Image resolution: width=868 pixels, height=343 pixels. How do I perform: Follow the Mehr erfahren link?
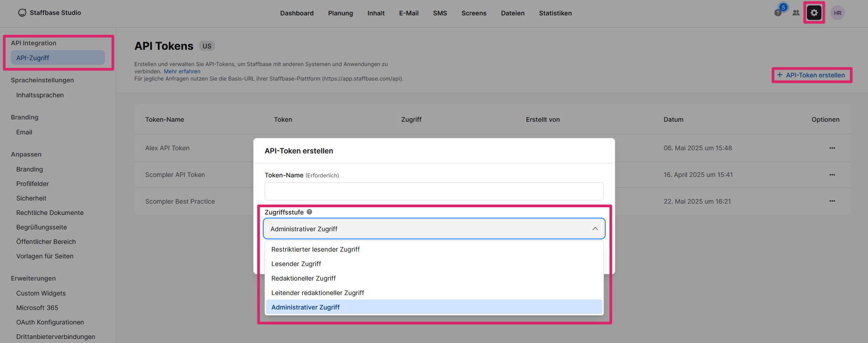pos(182,71)
